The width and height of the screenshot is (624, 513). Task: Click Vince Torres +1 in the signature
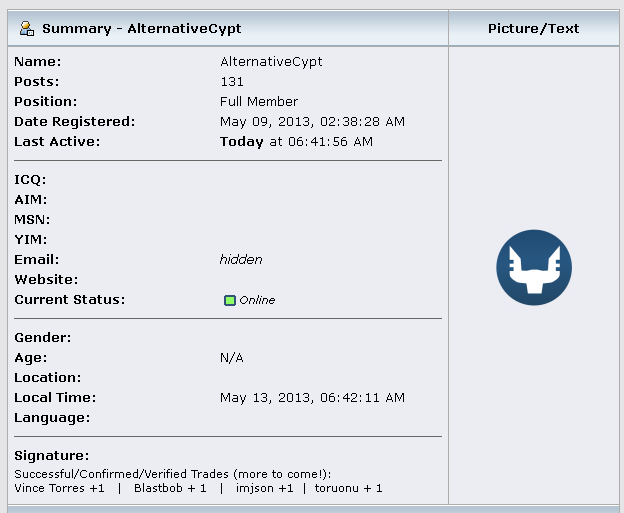tap(59, 488)
